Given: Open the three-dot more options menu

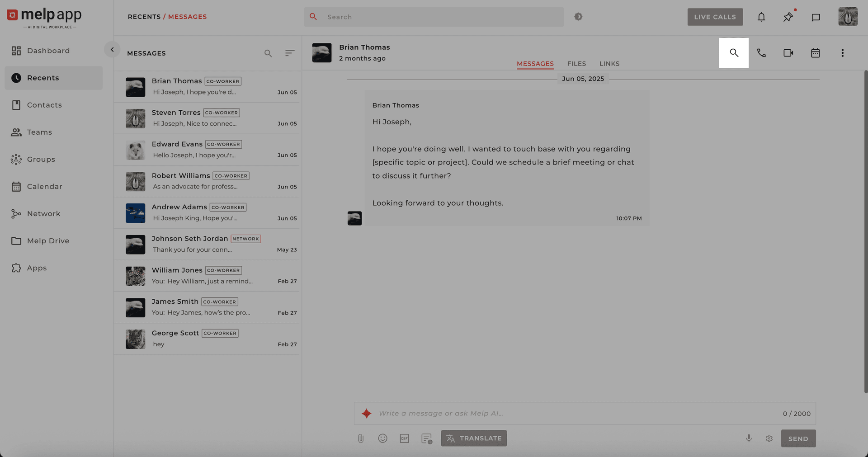Looking at the screenshot, I should pyautogui.click(x=842, y=53).
